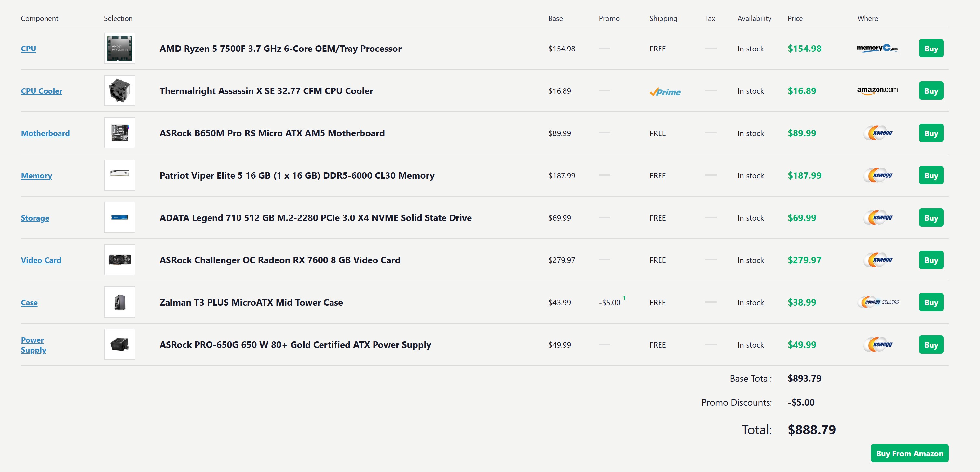Image resolution: width=980 pixels, height=472 pixels.
Task: Click the ASRock PRO-650G power supply thumbnail
Action: coord(120,344)
